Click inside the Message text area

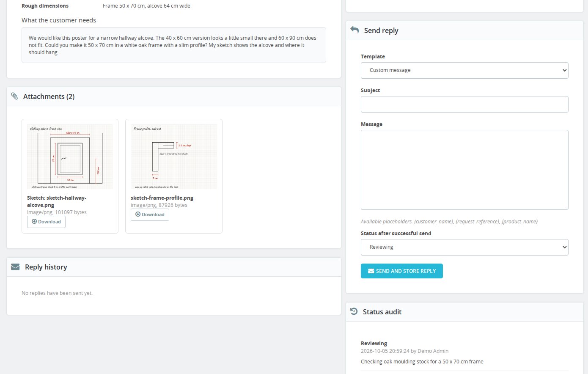464,170
